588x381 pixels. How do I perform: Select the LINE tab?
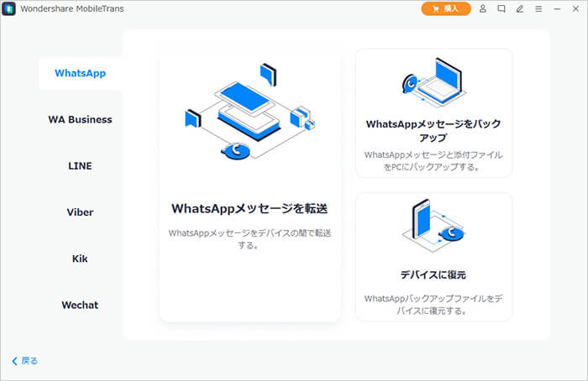tap(80, 166)
